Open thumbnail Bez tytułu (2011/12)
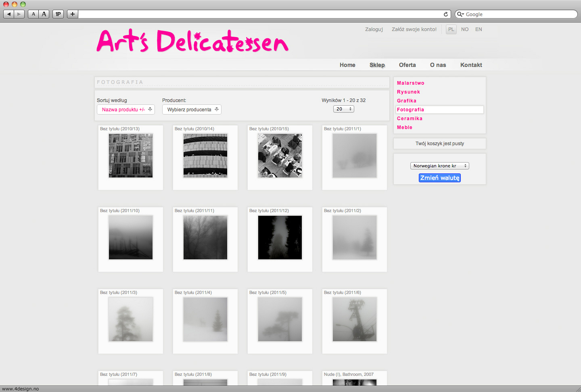 coord(280,238)
